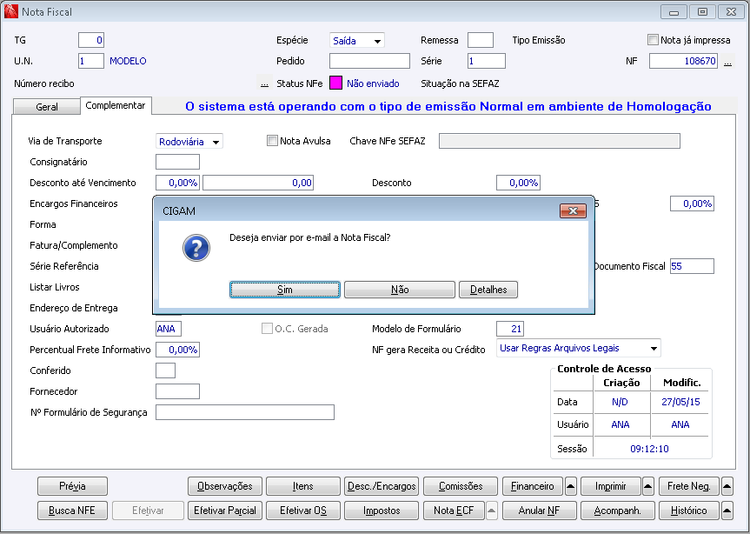The image size is (750, 534).
Task: Click the Fornecedor input field
Action: tap(177, 391)
